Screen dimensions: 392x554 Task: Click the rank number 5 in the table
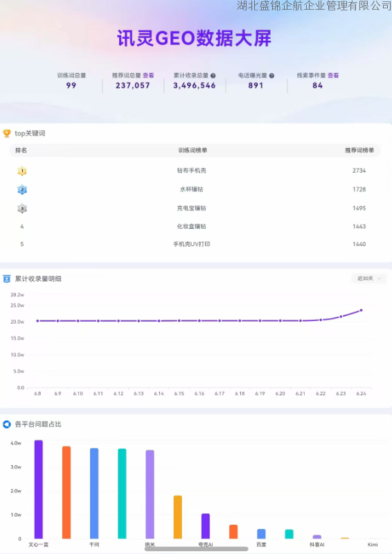coord(22,244)
